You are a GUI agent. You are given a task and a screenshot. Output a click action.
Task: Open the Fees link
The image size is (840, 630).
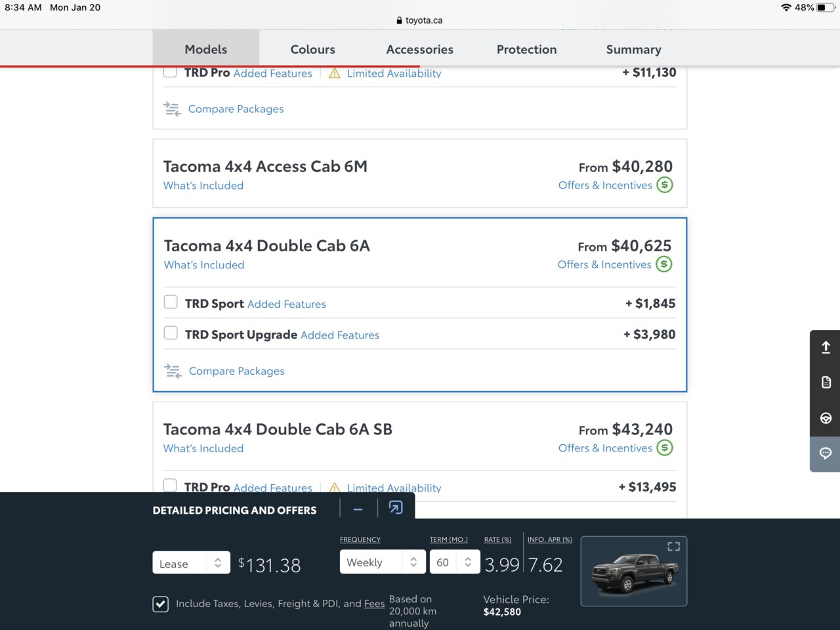click(x=374, y=604)
